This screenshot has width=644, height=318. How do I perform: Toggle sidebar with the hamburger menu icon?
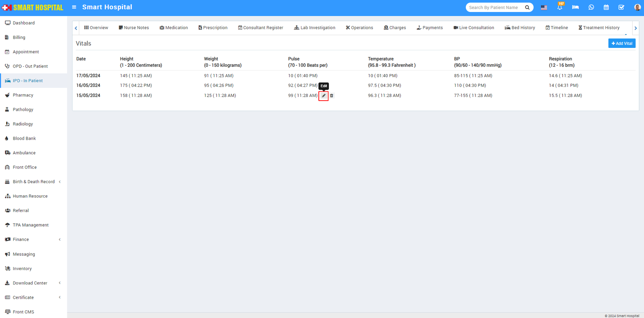click(74, 7)
